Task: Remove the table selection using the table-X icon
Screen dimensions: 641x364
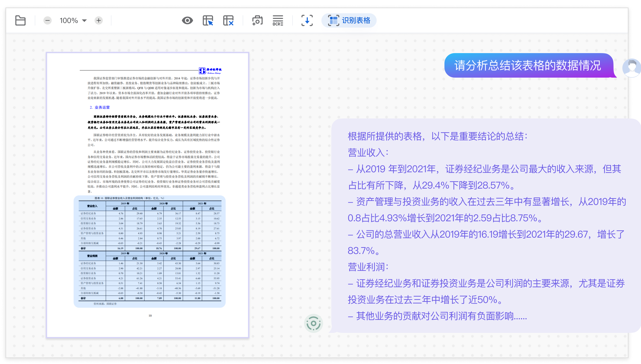Action: [228, 20]
